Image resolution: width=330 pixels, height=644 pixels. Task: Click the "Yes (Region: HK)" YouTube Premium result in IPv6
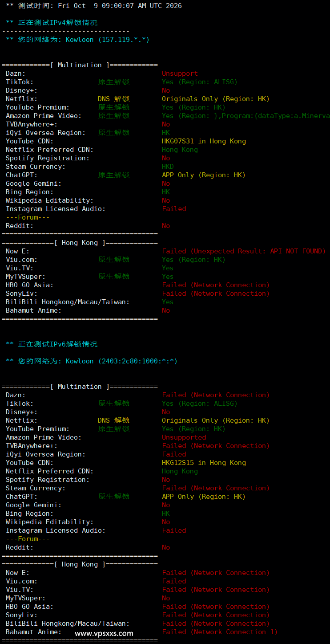click(x=193, y=429)
